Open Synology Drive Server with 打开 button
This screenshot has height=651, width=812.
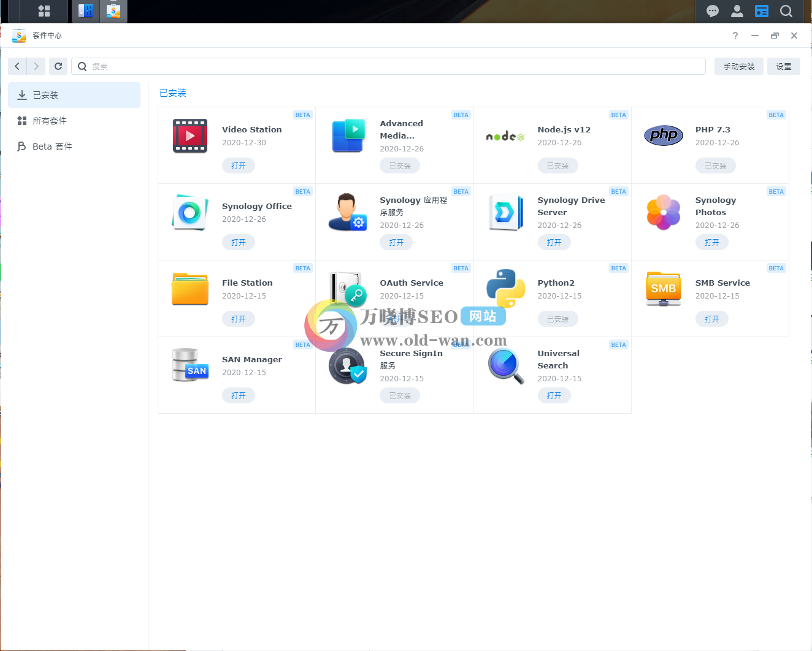coord(554,242)
